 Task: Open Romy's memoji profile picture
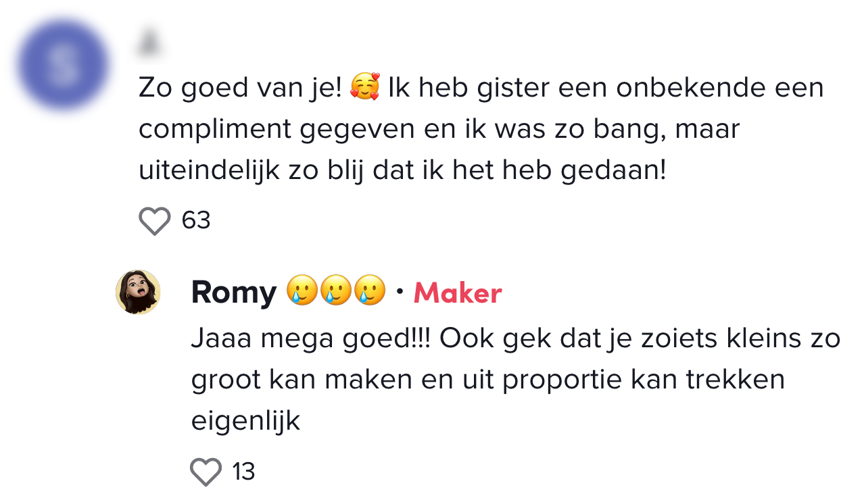pyautogui.click(x=139, y=293)
